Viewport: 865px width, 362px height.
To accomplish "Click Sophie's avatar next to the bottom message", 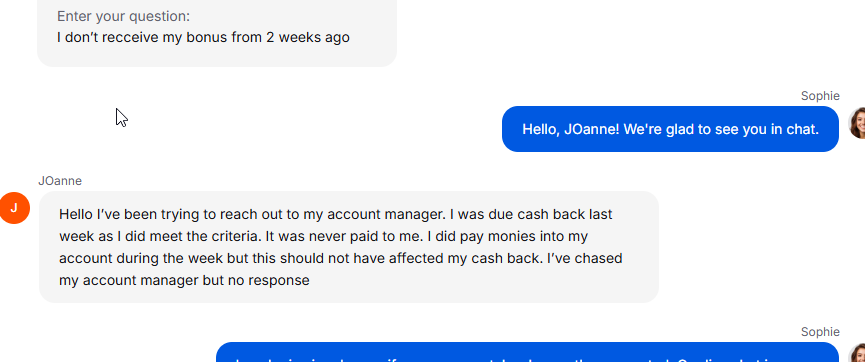I will (x=857, y=353).
